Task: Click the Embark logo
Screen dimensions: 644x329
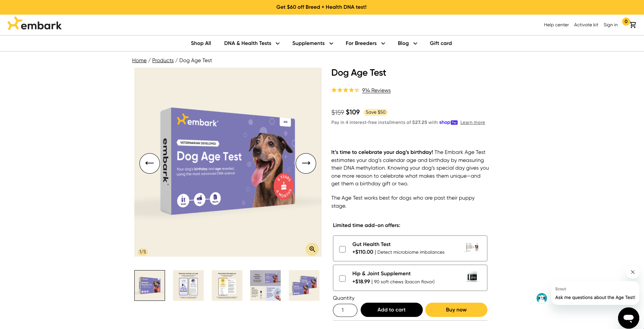Action: (x=35, y=24)
